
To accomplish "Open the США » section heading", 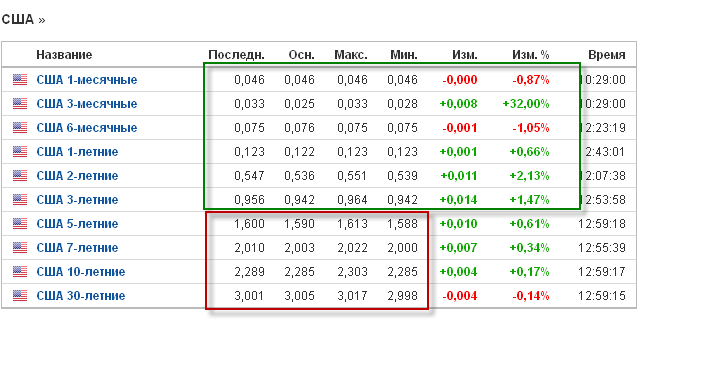I will [x=23, y=20].
